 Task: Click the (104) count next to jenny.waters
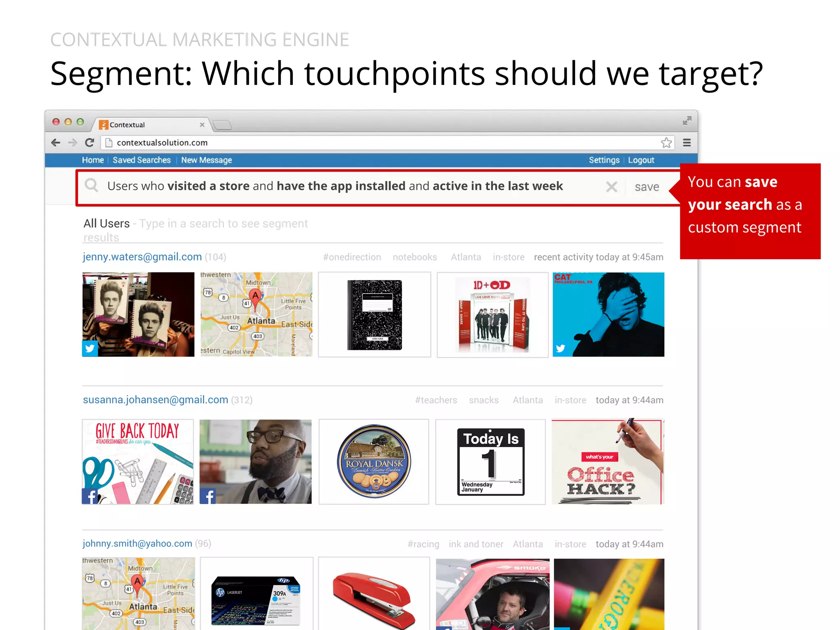(215, 257)
